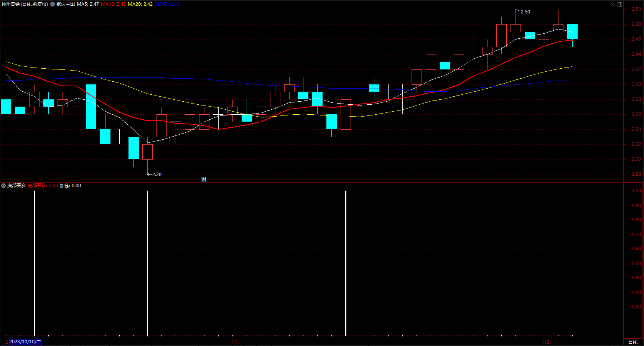Screen dimensions: 644x346
Task: Toggle the side panel icon near price axis
Action: (x=620, y=4)
